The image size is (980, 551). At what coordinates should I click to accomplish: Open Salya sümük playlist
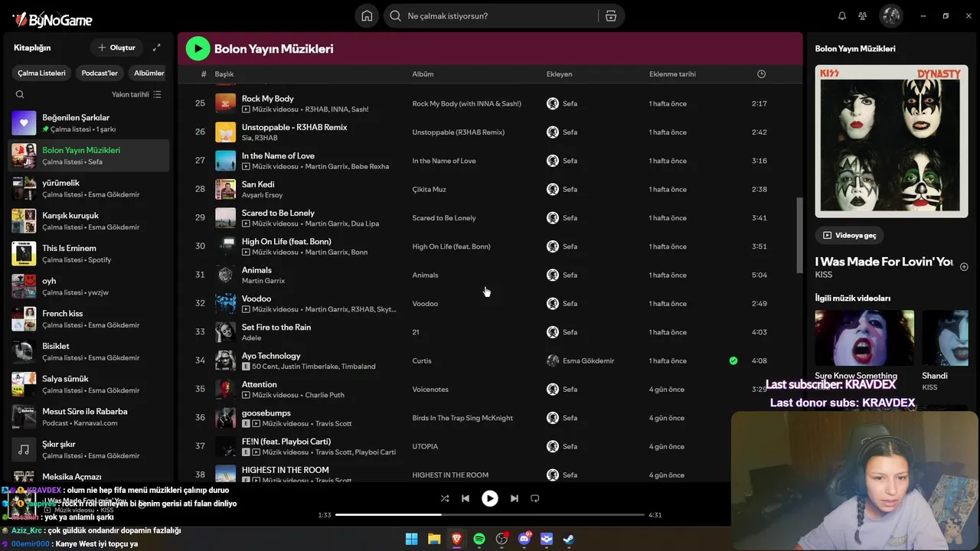tap(89, 384)
